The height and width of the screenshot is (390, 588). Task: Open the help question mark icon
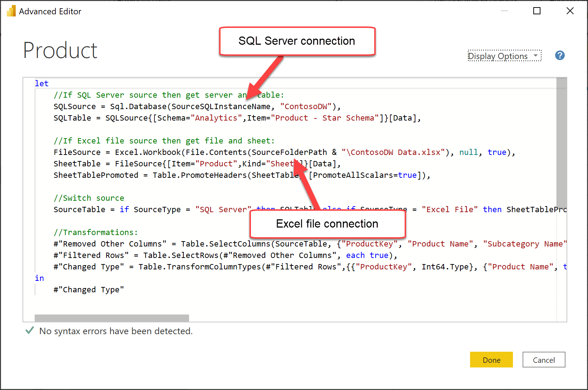click(560, 55)
